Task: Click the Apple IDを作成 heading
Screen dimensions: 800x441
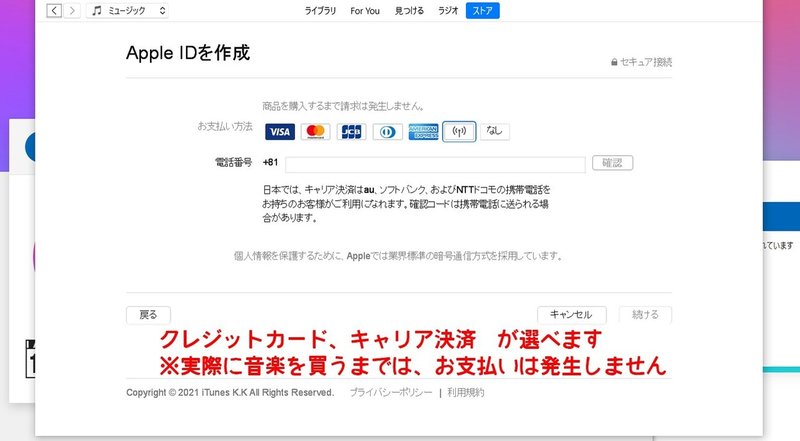Action: coord(188,53)
